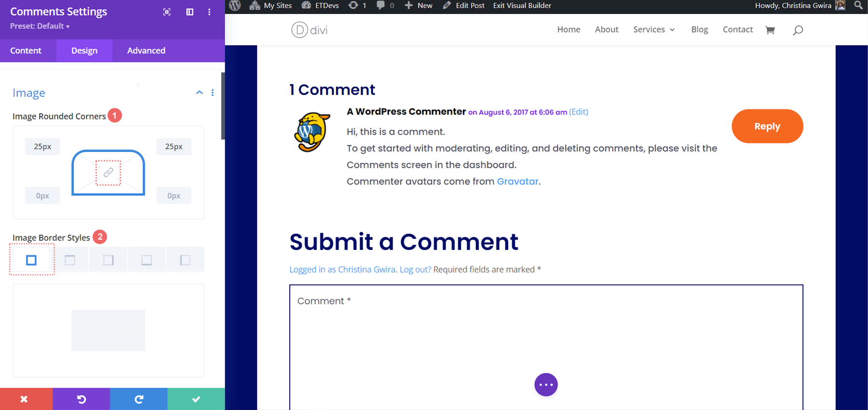
Task: Click the blue redo arrow button
Action: 139,399
